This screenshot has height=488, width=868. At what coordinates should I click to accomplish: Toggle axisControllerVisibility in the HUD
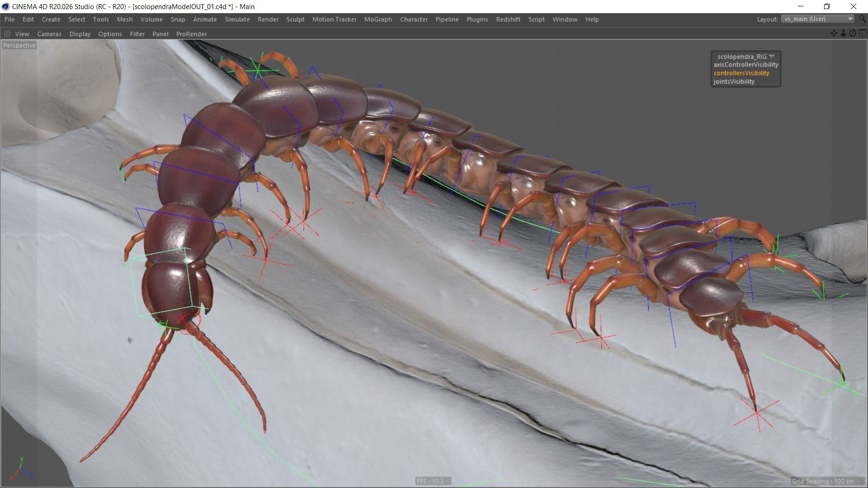(745, 65)
